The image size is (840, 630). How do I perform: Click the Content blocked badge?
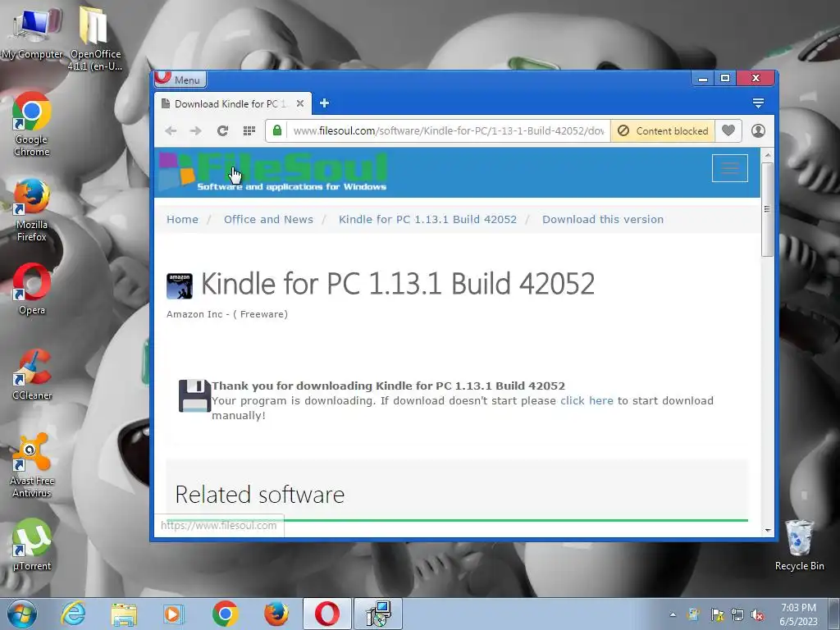click(663, 130)
